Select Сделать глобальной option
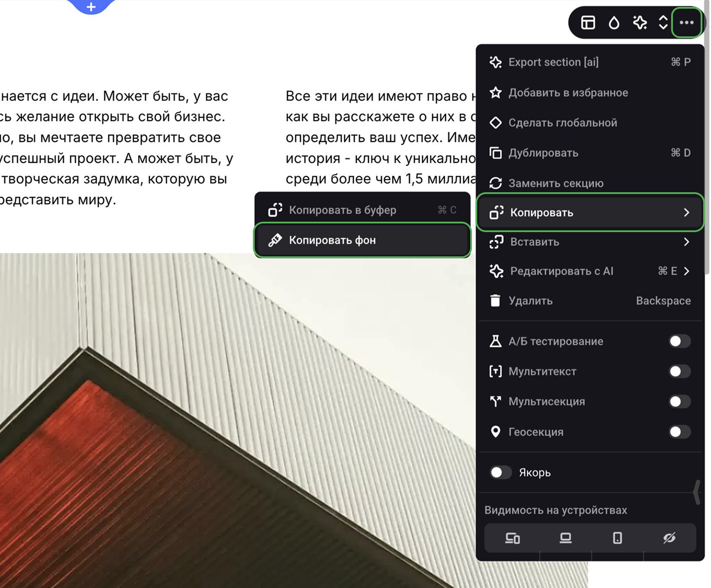 590,123
